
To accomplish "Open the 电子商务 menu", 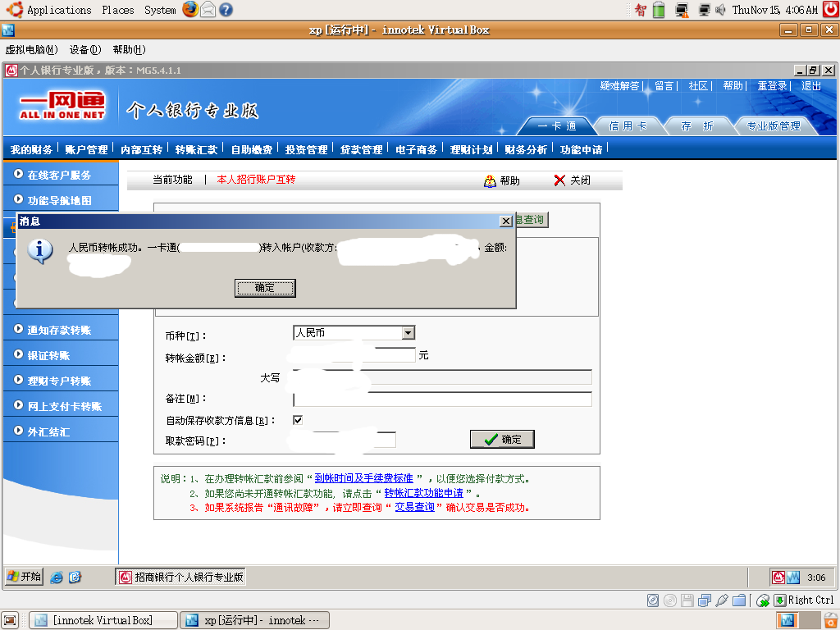I will point(416,149).
